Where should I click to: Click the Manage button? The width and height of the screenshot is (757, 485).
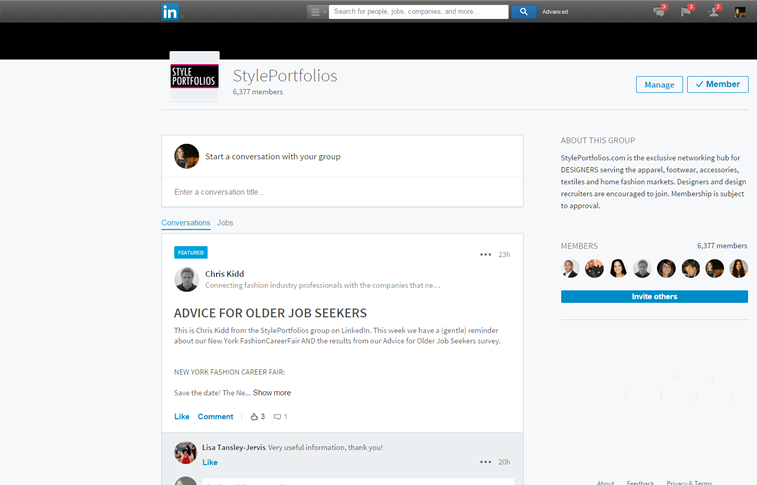[x=659, y=84]
